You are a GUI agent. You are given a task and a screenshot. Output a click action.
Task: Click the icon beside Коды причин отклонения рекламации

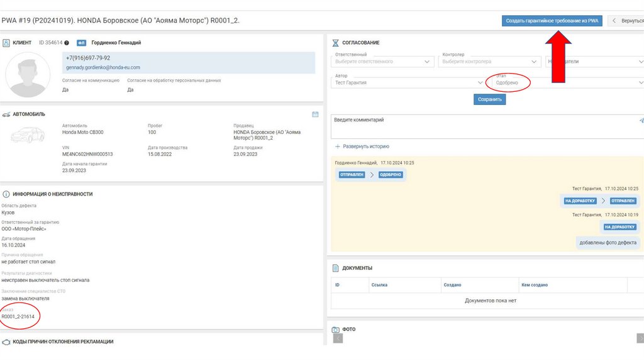click(x=6, y=342)
